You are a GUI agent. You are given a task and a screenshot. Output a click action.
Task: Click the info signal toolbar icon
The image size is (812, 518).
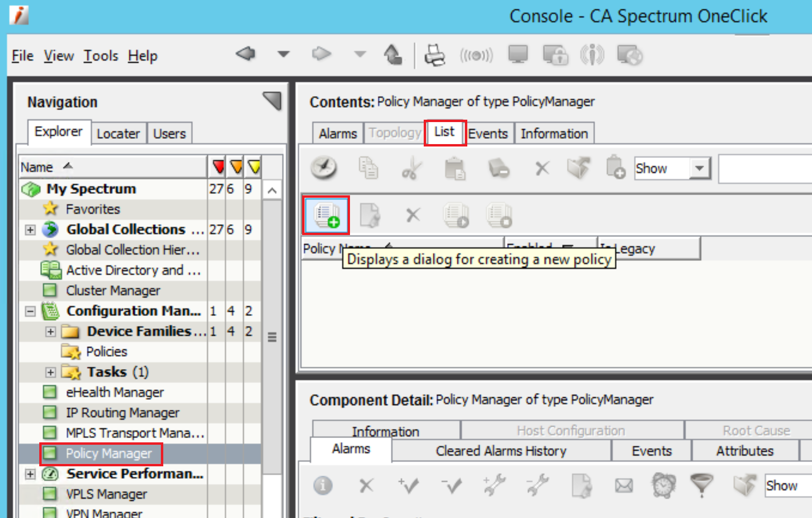tap(592, 55)
